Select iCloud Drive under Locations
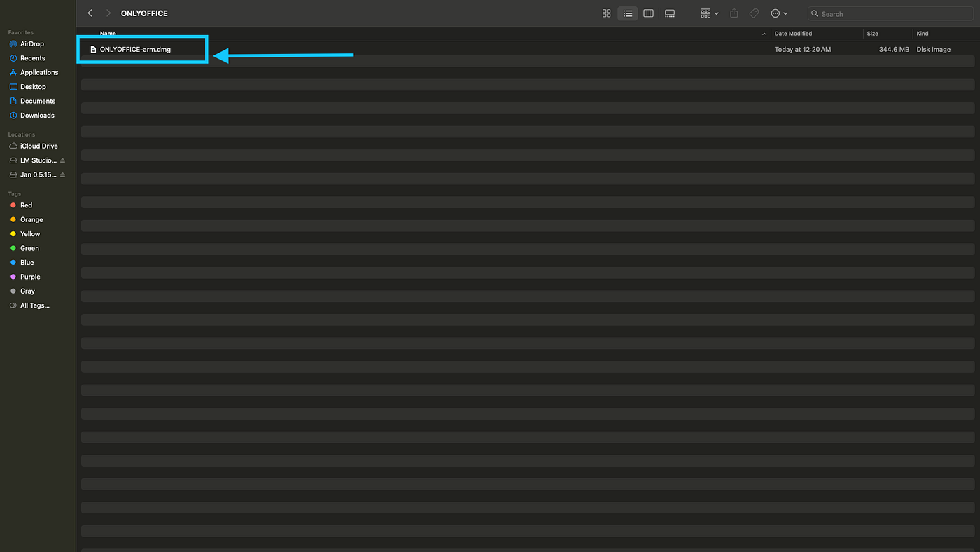 38,146
